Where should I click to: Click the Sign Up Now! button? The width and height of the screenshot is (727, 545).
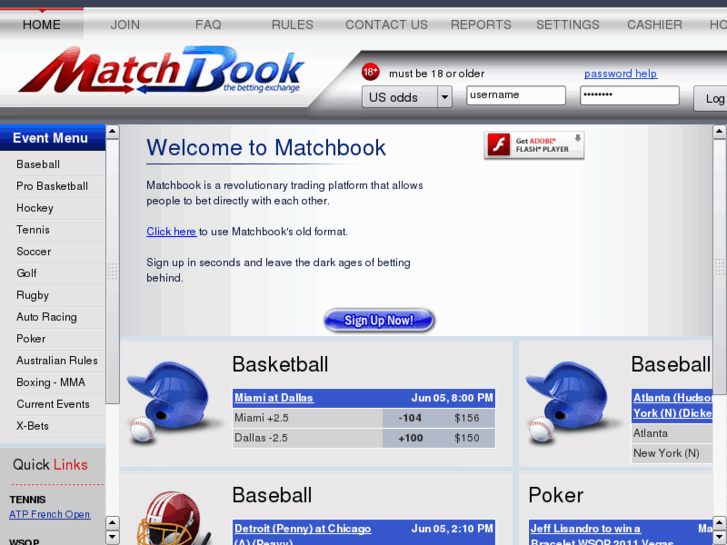tap(379, 321)
